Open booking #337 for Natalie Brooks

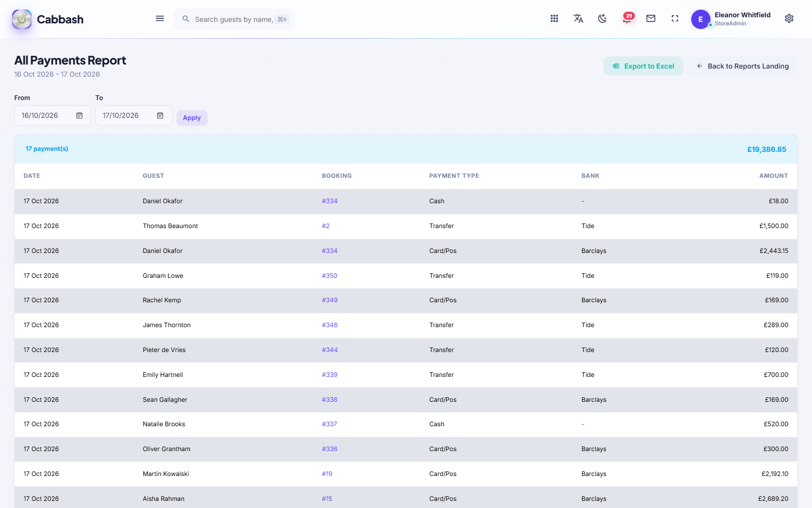[329, 424]
